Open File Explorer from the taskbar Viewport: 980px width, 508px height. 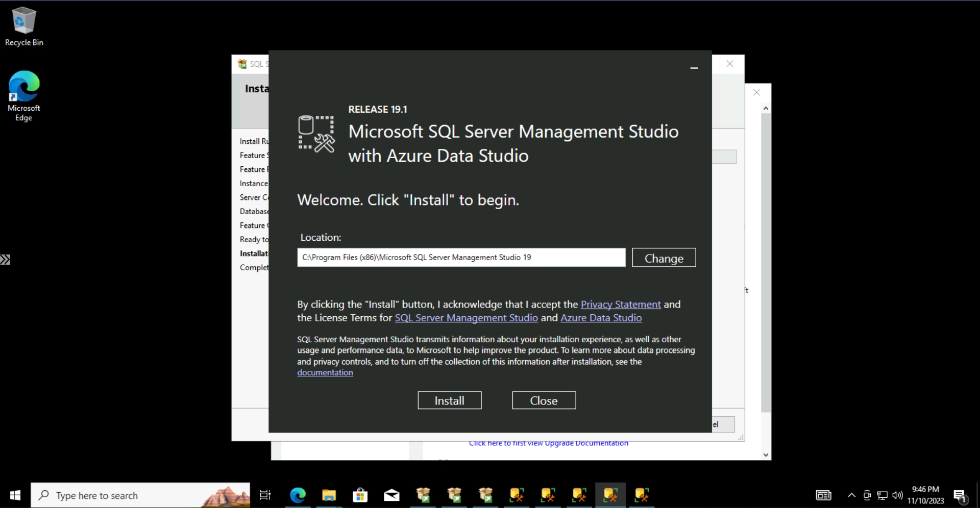click(x=329, y=495)
